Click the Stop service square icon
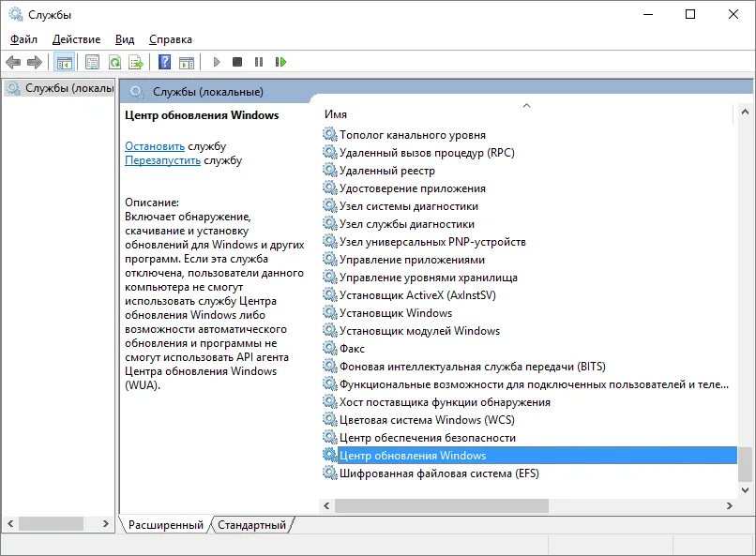This screenshot has width=756, height=556. [x=237, y=62]
